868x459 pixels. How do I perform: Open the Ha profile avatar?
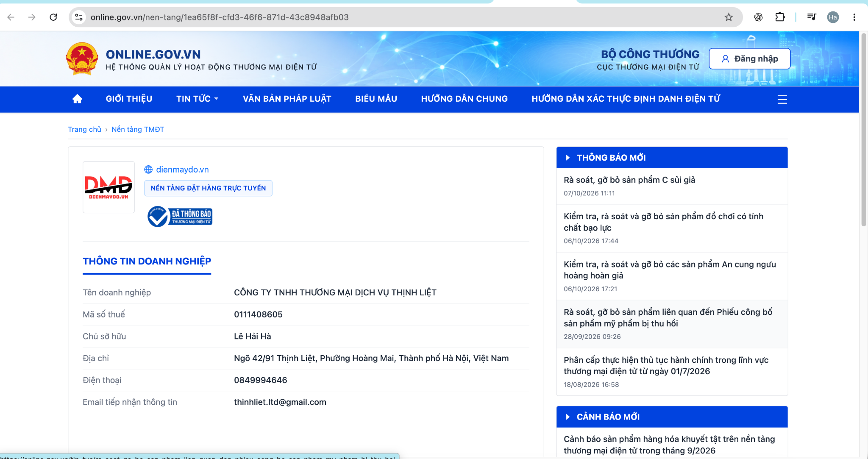[x=833, y=17]
